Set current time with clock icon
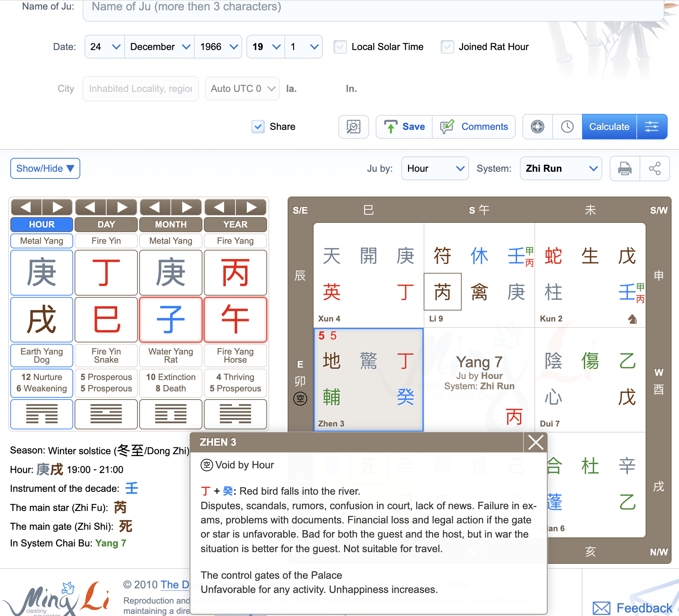 567,127
